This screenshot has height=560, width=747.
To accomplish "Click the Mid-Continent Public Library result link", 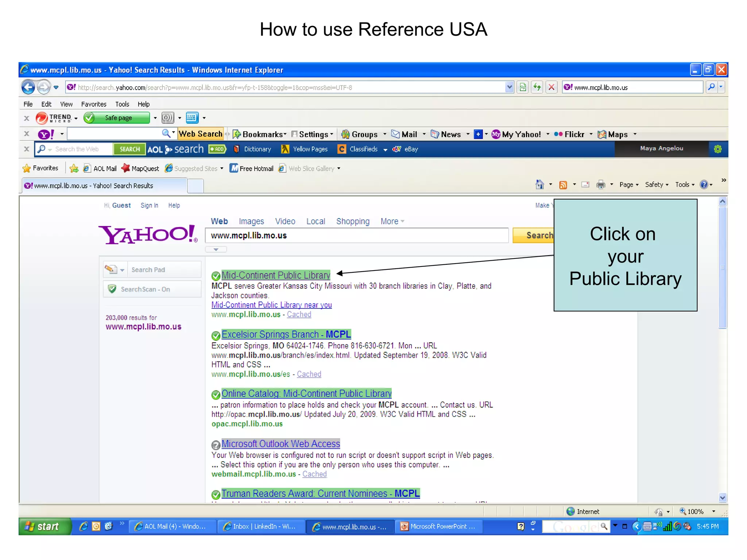I will (x=276, y=275).
